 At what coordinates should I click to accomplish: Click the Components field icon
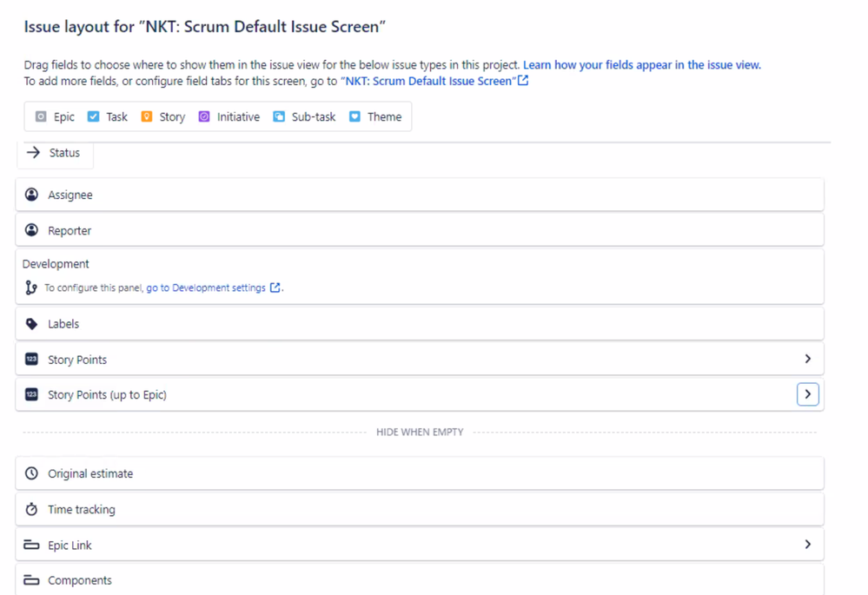[31, 580]
